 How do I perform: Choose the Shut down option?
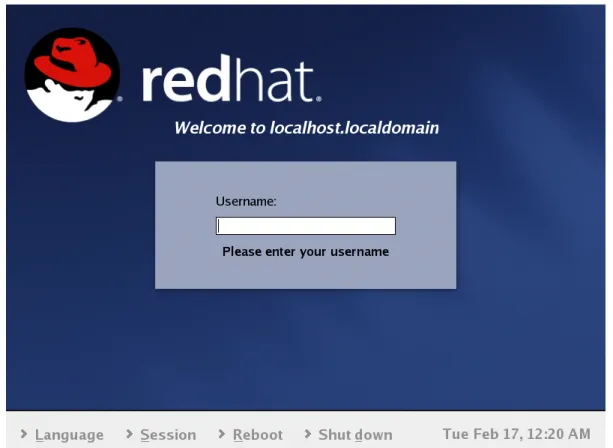coord(355,435)
